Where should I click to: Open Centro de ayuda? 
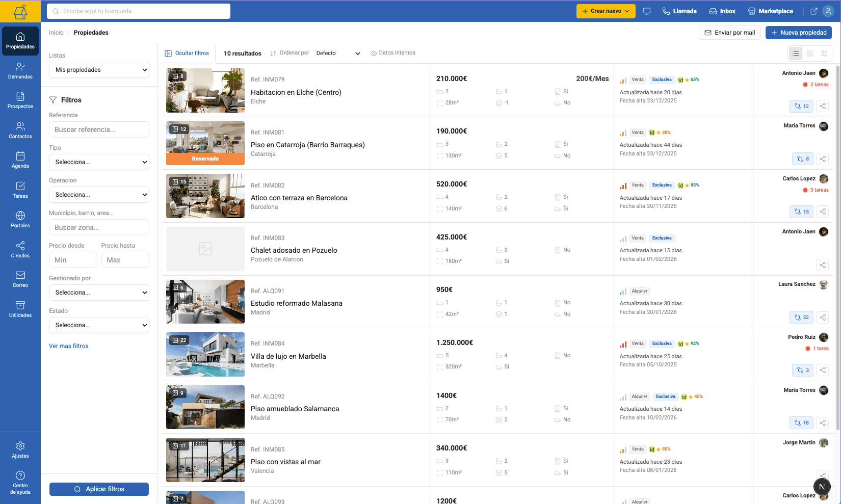point(20,483)
